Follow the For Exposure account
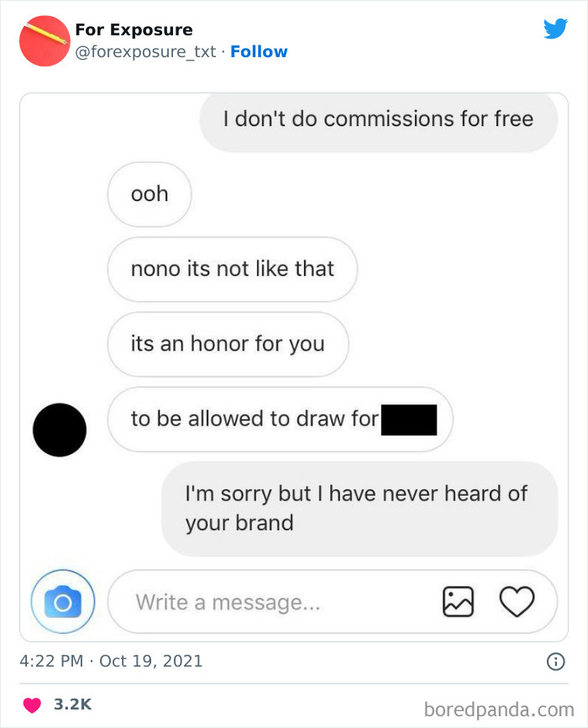 click(x=259, y=51)
